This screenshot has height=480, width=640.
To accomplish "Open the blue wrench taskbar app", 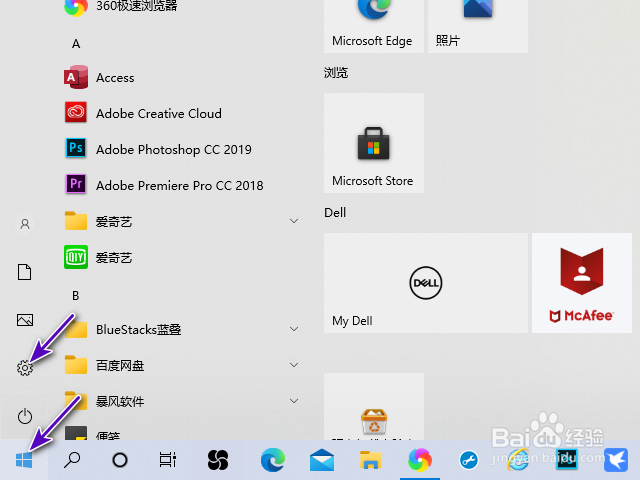I will tap(469, 460).
